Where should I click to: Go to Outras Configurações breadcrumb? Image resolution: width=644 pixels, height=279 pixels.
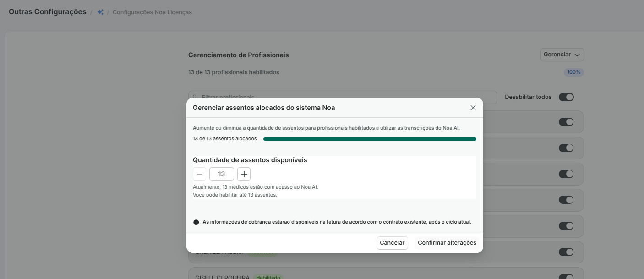[x=48, y=12]
